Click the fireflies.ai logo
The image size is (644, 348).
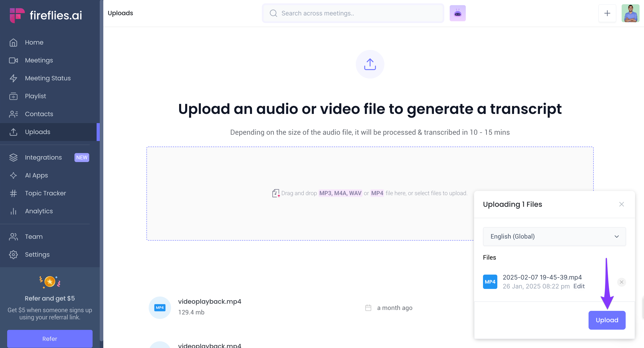(x=46, y=15)
